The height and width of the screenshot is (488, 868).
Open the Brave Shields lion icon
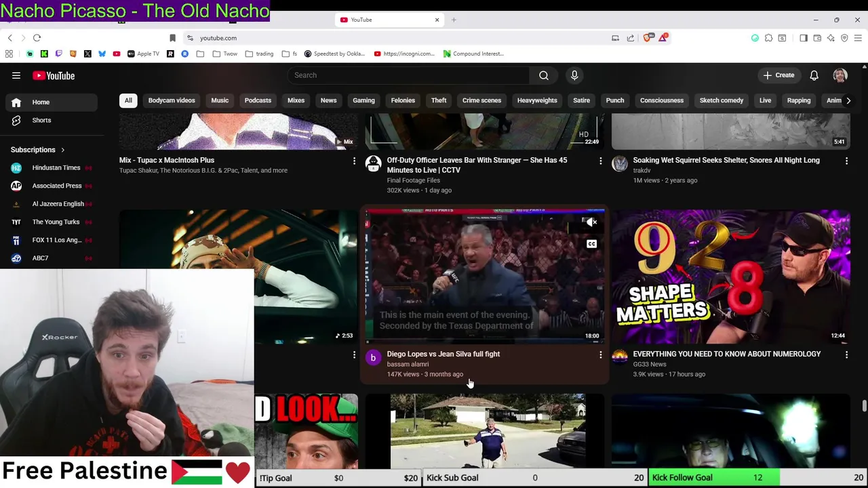click(647, 38)
